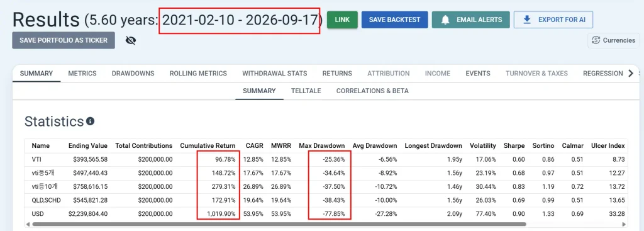Image resolution: width=644 pixels, height=231 pixels.
Task: Open the WITHDRAWAL STATS tab
Action: (274, 74)
